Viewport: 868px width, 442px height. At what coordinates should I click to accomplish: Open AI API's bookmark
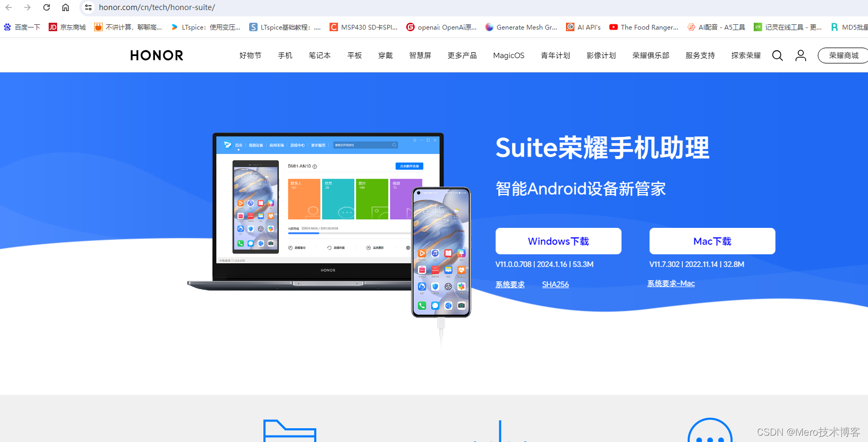tap(583, 27)
